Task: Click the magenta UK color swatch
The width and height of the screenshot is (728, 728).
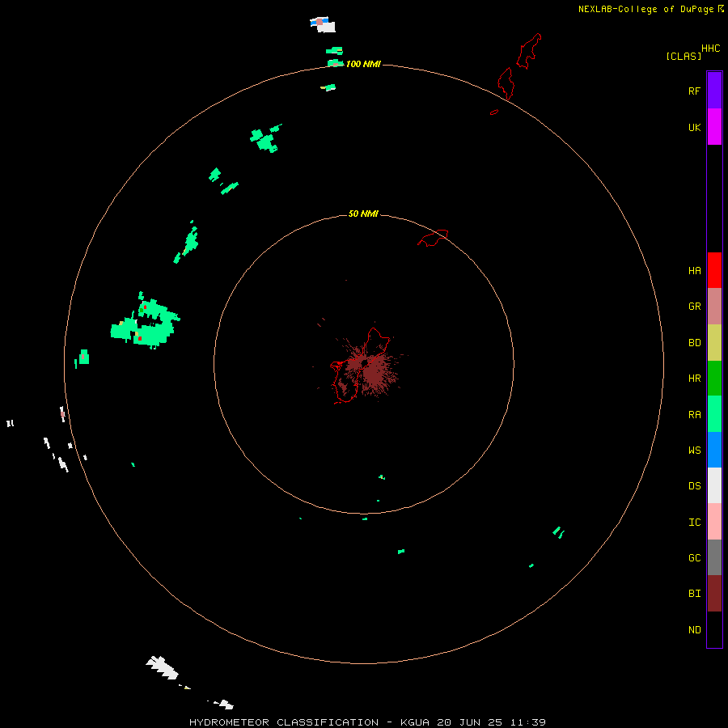Action: click(714, 127)
